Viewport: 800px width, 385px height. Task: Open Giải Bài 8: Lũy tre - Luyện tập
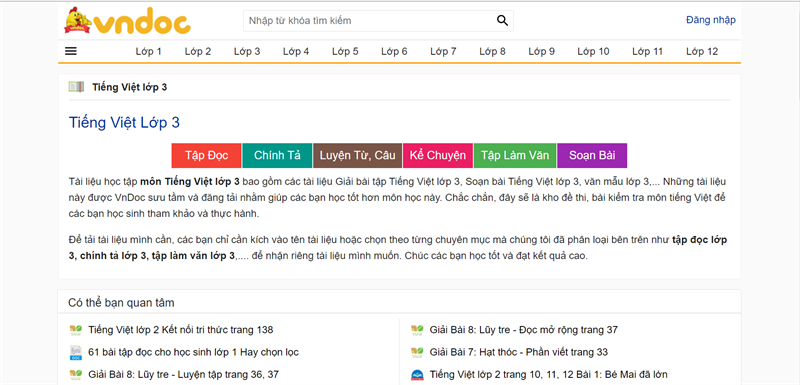[x=184, y=374]
